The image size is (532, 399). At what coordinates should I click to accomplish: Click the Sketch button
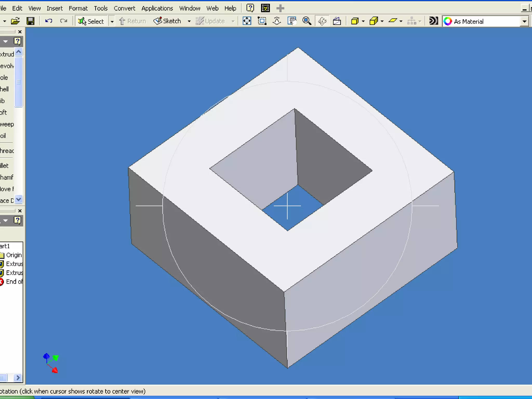point(168,21)
